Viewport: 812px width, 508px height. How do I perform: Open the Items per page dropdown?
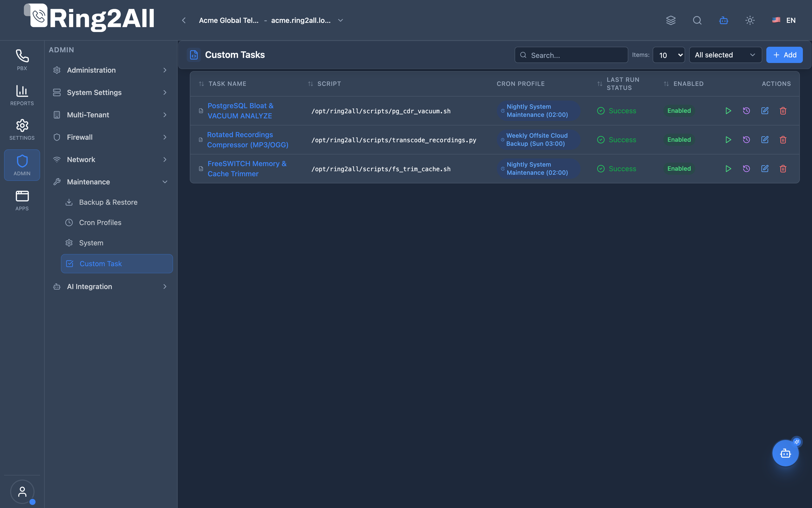[669, 55]
